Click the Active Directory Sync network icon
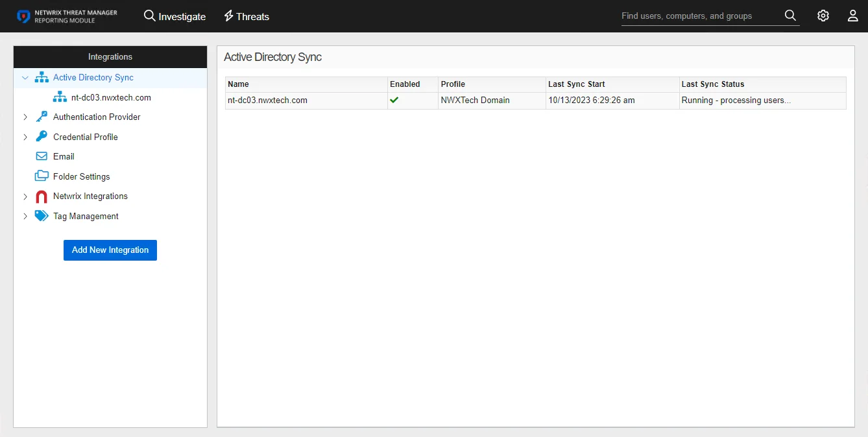The width and height of the screenshot is (868, 437). 42,78
